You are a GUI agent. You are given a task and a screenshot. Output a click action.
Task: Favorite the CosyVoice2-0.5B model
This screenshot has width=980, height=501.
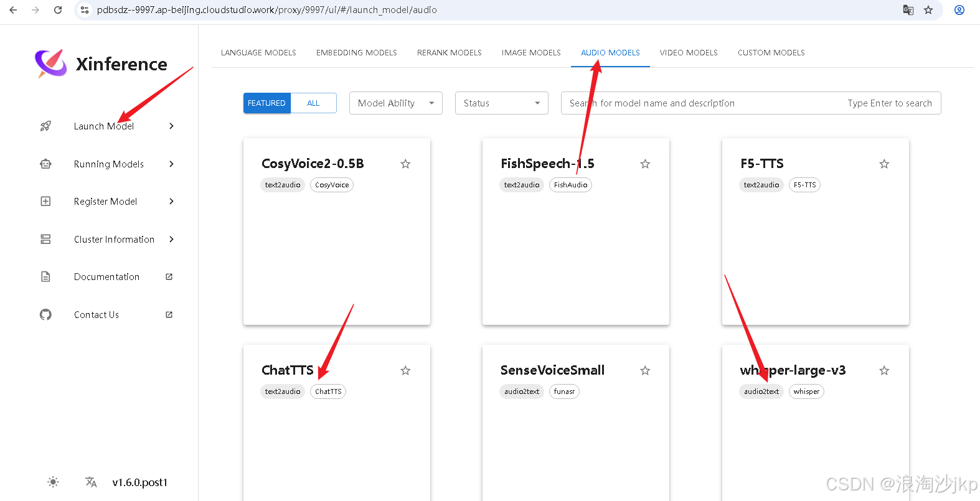405,164
